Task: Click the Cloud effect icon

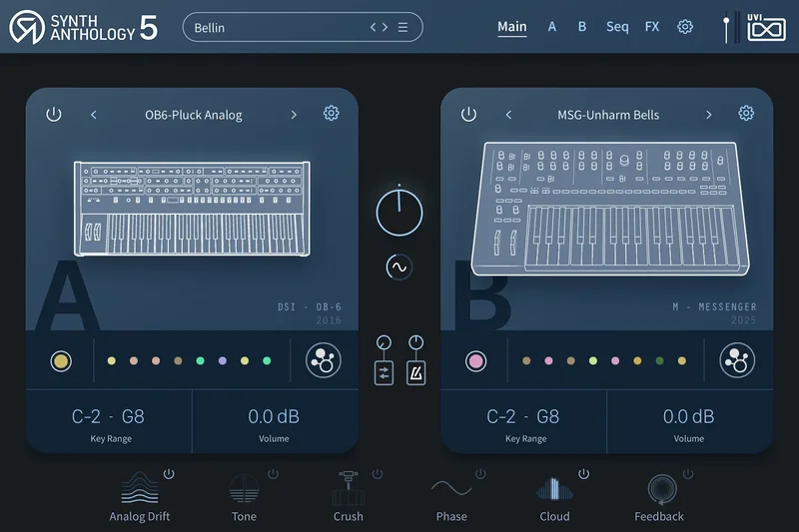Action: pyautogui.click(x=554, y=489)
